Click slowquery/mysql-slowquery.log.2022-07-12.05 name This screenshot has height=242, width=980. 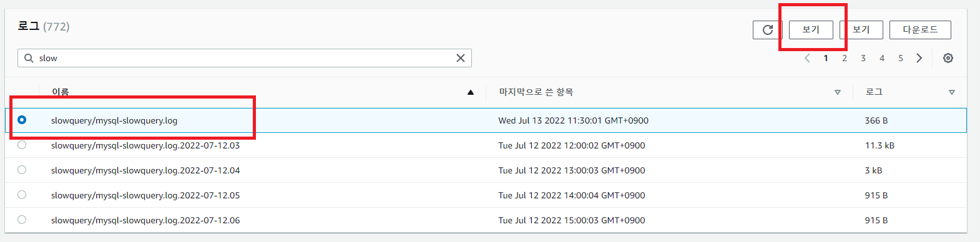[x=145, y=195]
